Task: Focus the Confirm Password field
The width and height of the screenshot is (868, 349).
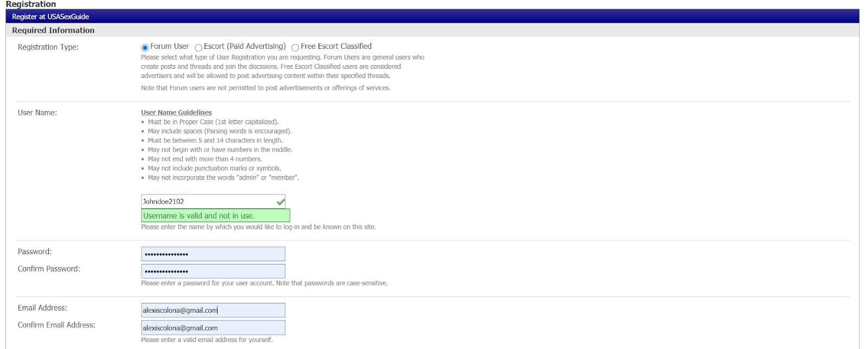Action: (213, 271)
